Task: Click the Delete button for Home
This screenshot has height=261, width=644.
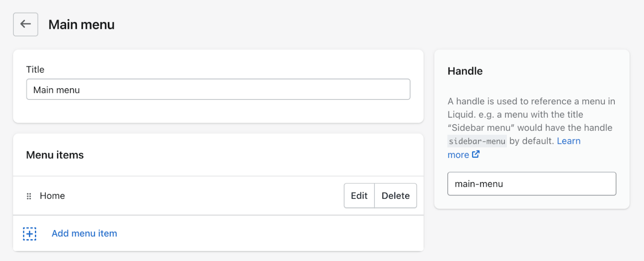Action: [395, 196]
